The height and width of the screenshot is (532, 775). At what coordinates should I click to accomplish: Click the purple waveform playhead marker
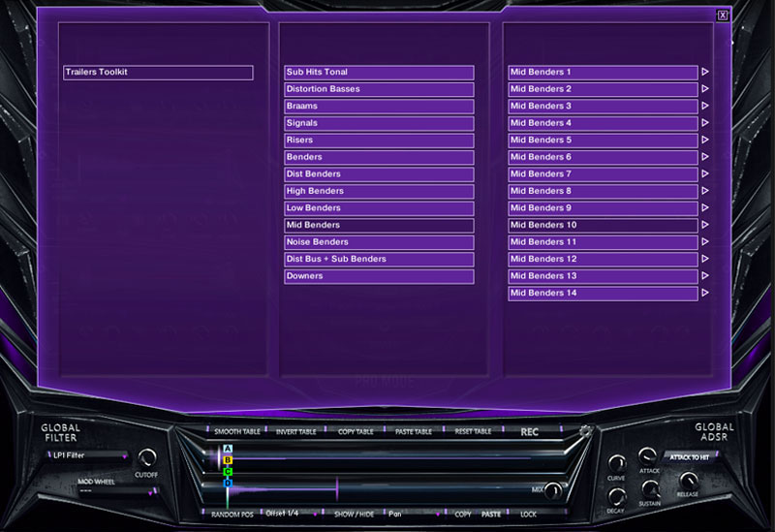(337, 489)
